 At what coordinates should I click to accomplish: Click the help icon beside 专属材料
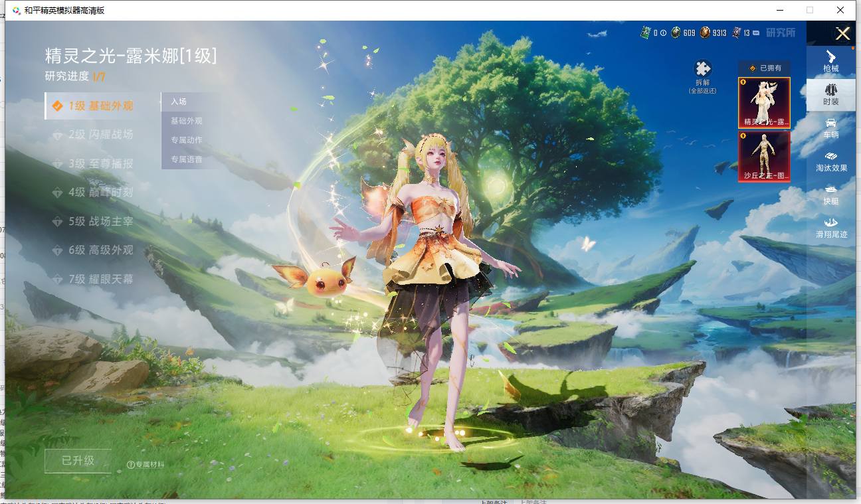[x=130, y=465]
